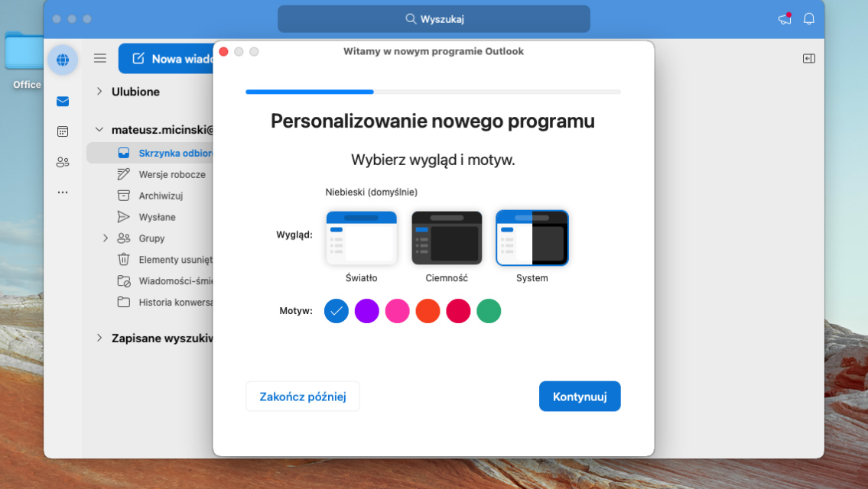The width and height of the screenshot is (868, 489).
Task: Select the Ciemność dark appearance
Action: pos(447,238)
